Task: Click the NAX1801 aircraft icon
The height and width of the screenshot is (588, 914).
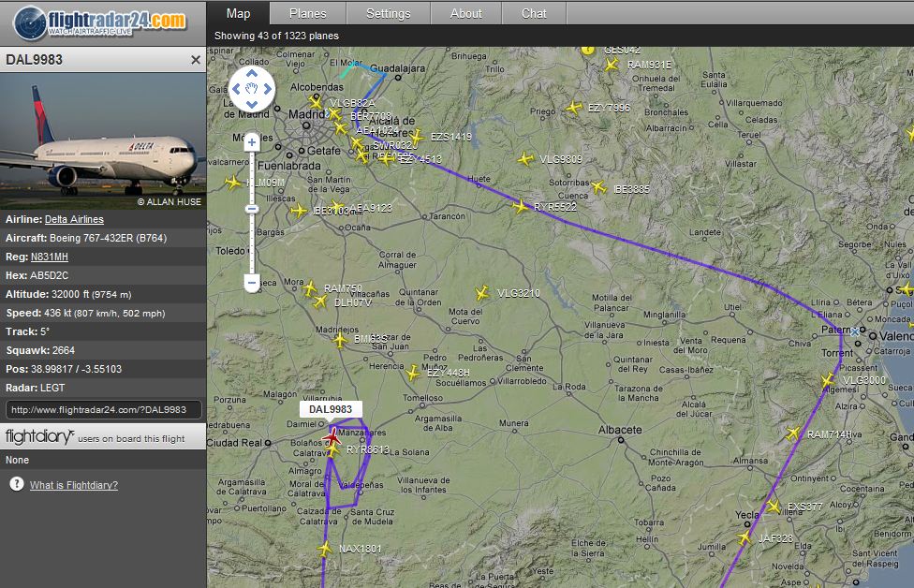Action: pyautogui.click(x=324, y=549)
